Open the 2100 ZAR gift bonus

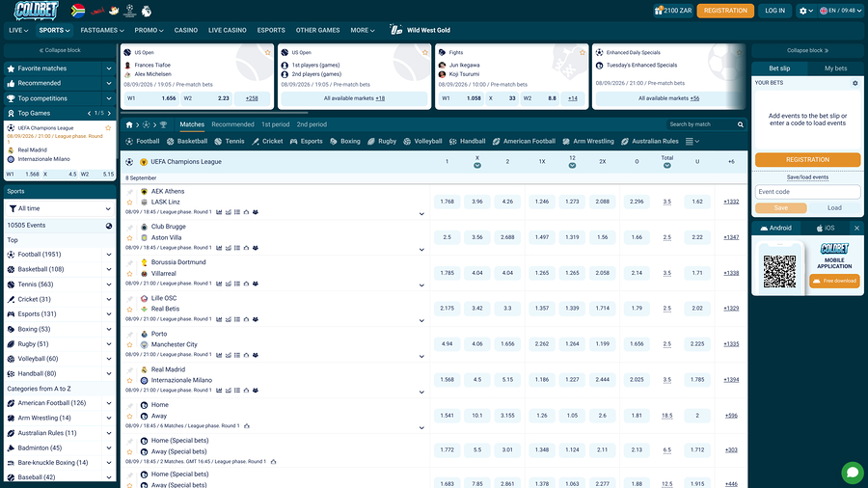tap(673, 11)
